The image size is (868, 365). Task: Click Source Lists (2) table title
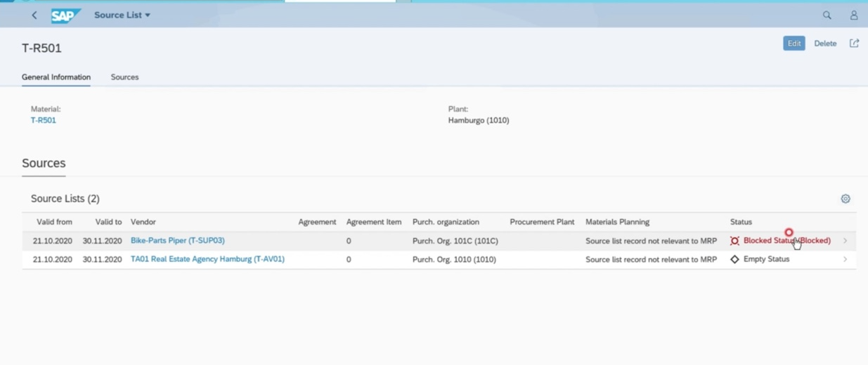pos(65,199)
